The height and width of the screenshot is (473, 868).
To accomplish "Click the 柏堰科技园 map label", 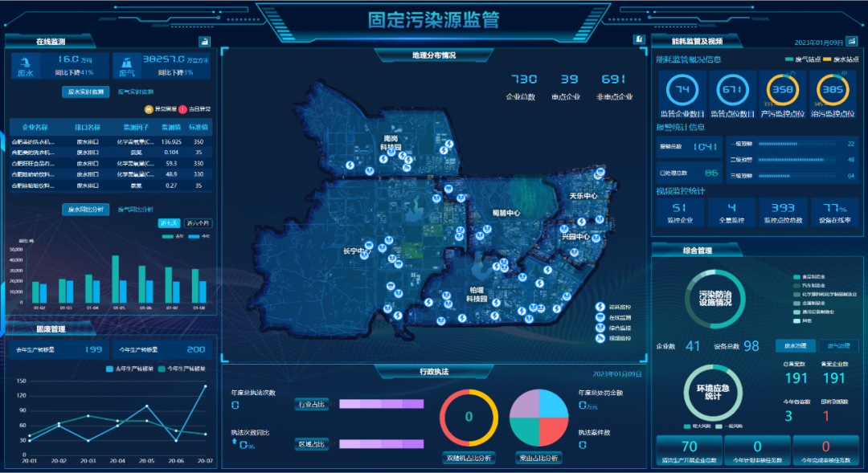I will point(477,294).
